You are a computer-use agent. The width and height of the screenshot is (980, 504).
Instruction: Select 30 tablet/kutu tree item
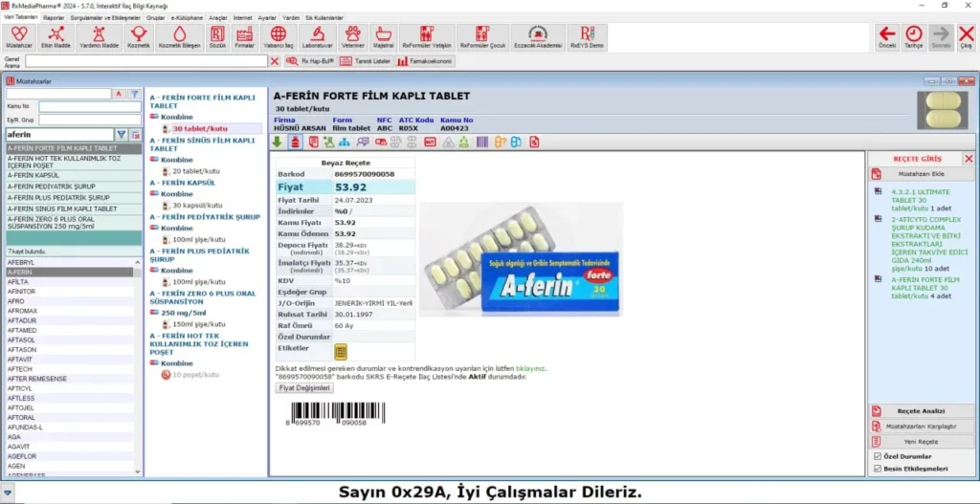click(200, 129)
